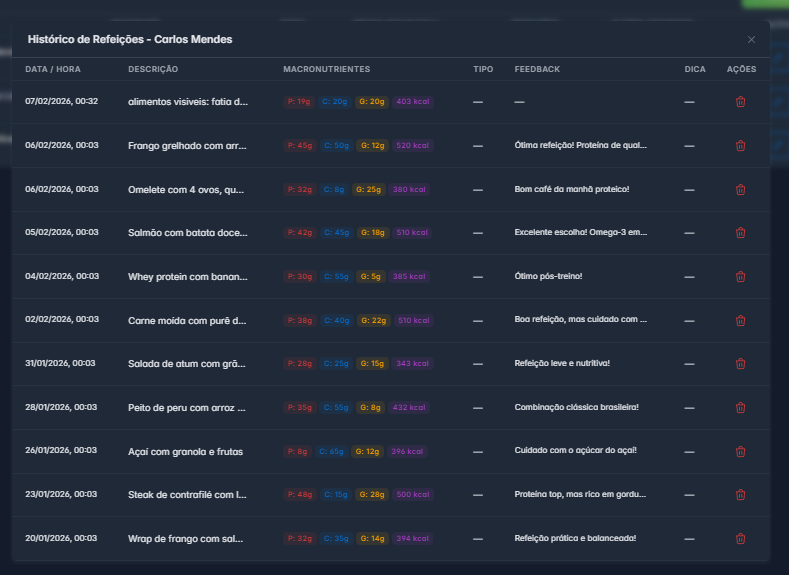Remove the Salmão com batata doce entry
The height and width of the screenshot is (575, 789).
740,233
